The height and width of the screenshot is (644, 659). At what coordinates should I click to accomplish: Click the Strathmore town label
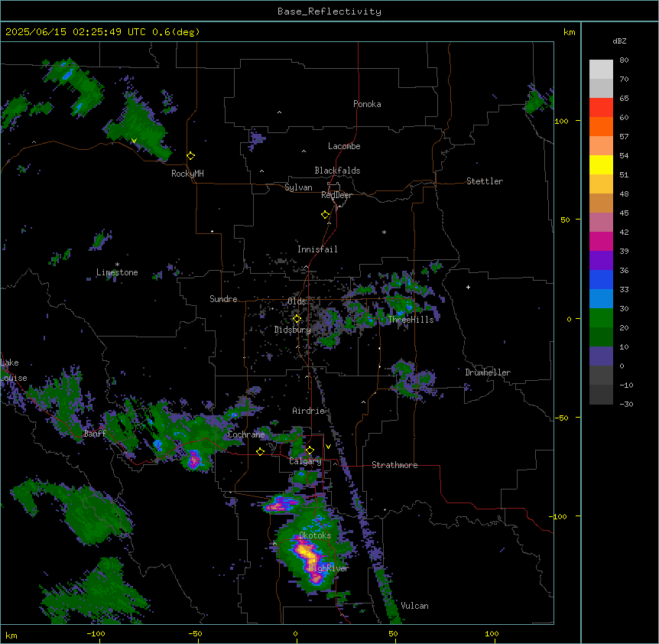click(394, 465)
